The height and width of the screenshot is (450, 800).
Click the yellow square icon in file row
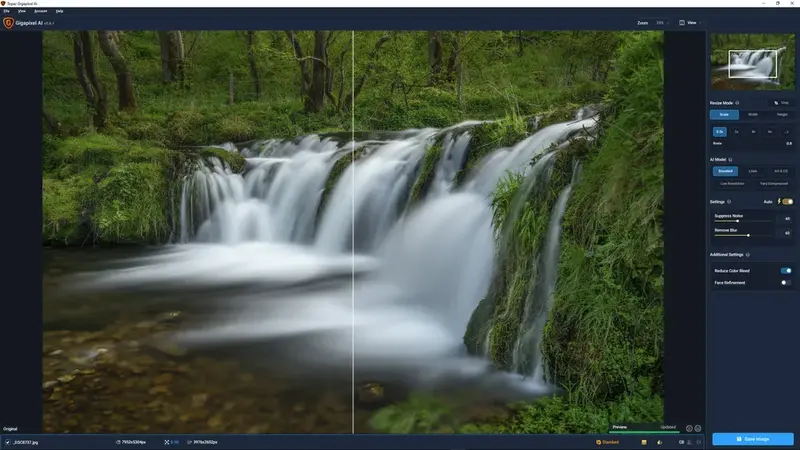pyautogui.click(x=644, y=442)
